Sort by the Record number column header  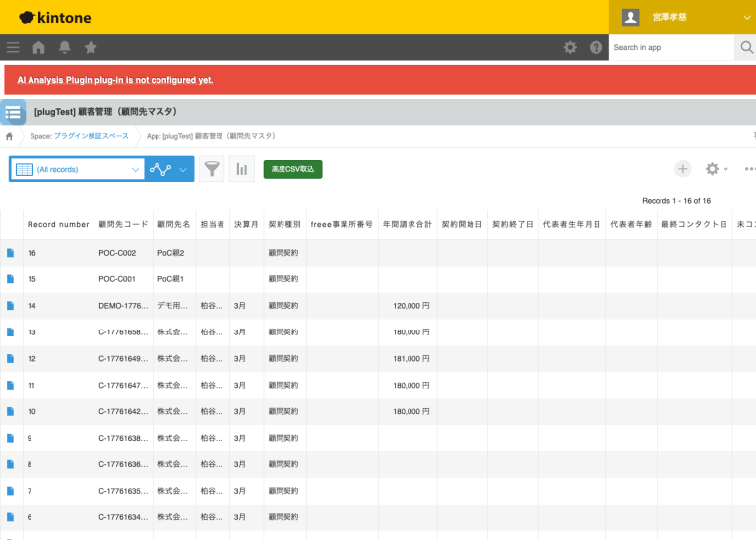tap(58, 224)
